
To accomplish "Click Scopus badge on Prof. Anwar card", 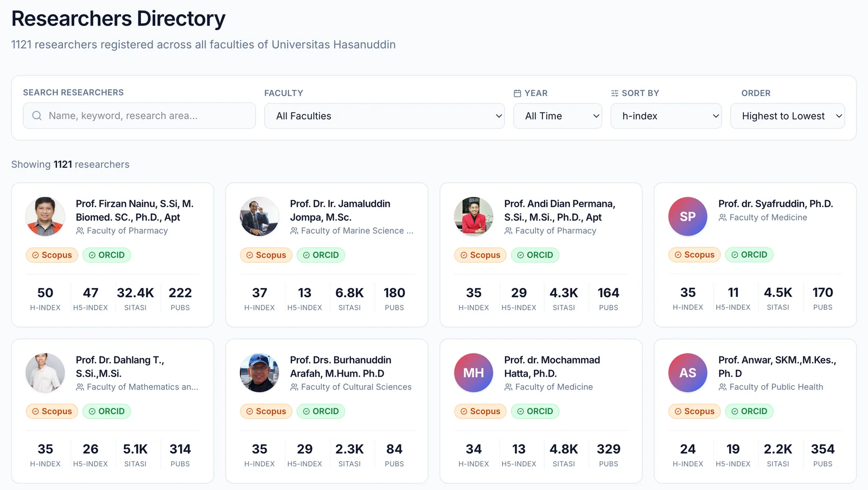I will (x=695, y=411).
